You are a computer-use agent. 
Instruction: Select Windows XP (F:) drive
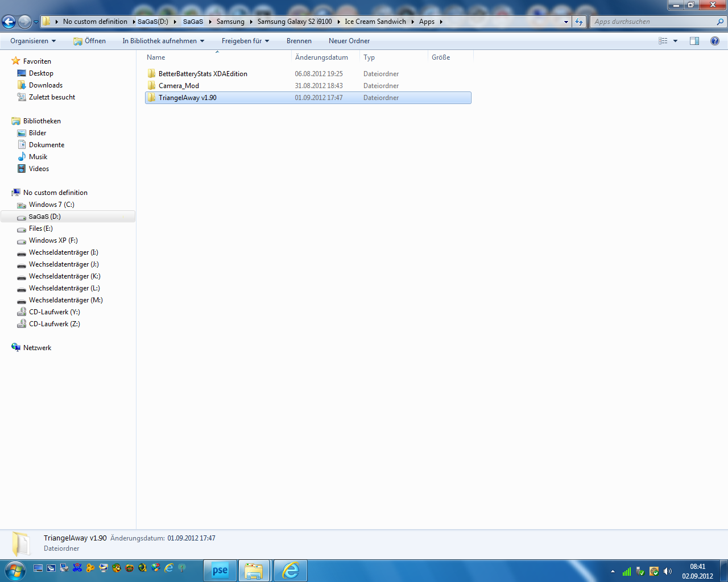coord(53,240)
